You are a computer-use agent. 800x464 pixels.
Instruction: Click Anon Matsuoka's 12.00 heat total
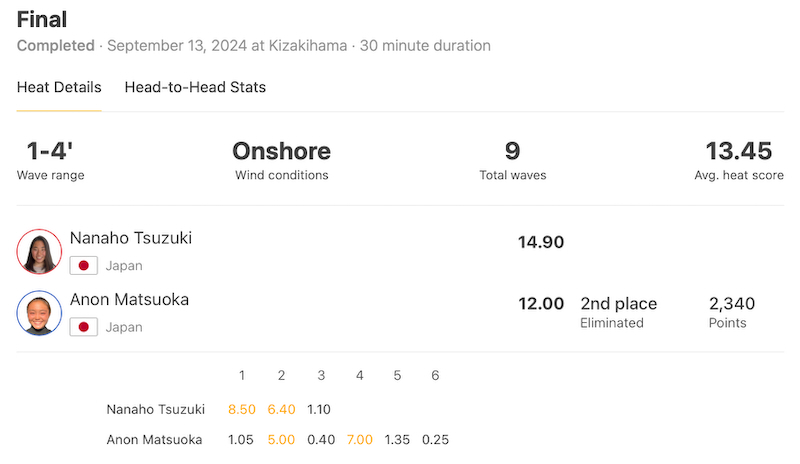(x=541, y=304)
